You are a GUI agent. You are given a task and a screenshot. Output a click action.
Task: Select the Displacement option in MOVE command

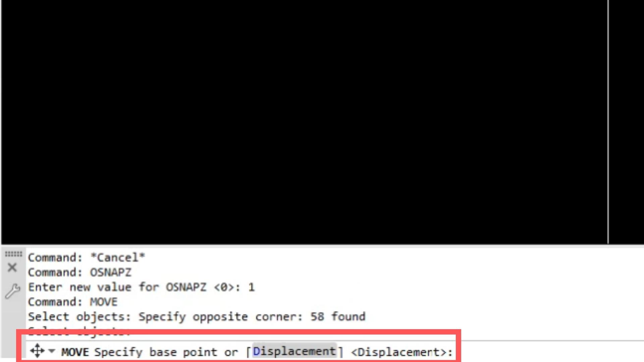294,351
